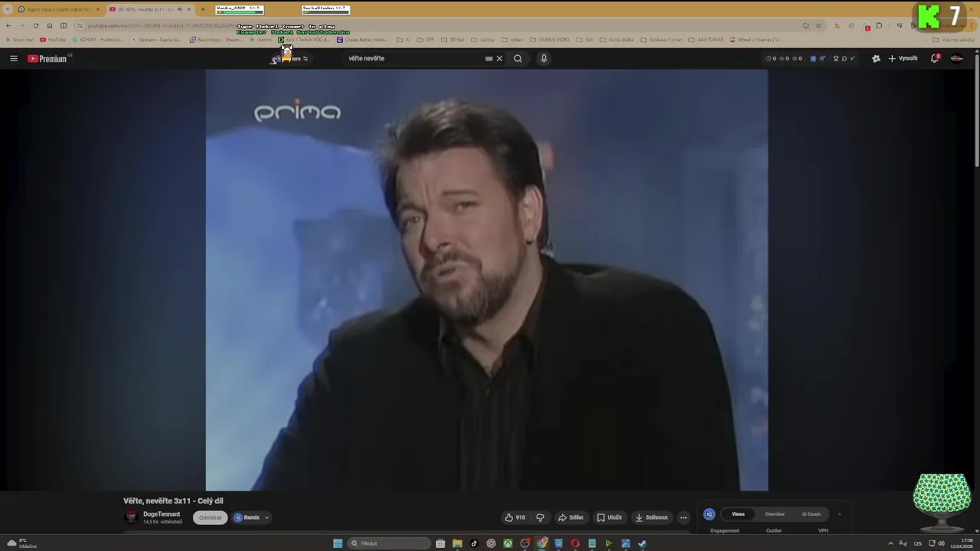Switch to the Views tab in vidIQ panel
The height and width of the screenshot is (551, 980).
738,514
